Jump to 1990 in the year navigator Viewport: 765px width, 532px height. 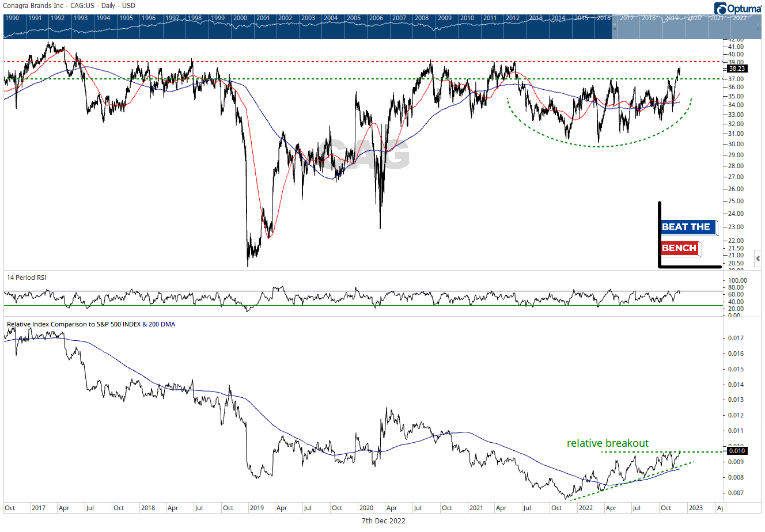pos(12,18)
